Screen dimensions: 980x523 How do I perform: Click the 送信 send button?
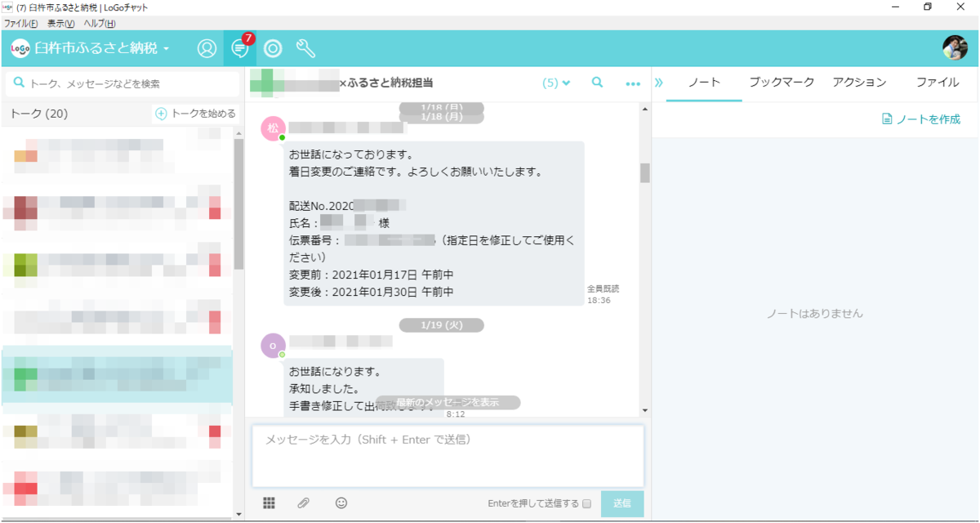click(x=622, y=503)
